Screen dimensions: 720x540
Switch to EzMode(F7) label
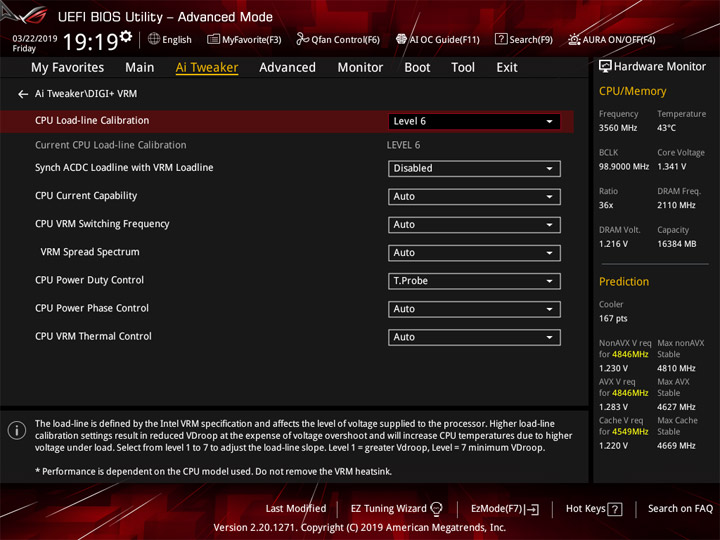[x=496, y=509]
